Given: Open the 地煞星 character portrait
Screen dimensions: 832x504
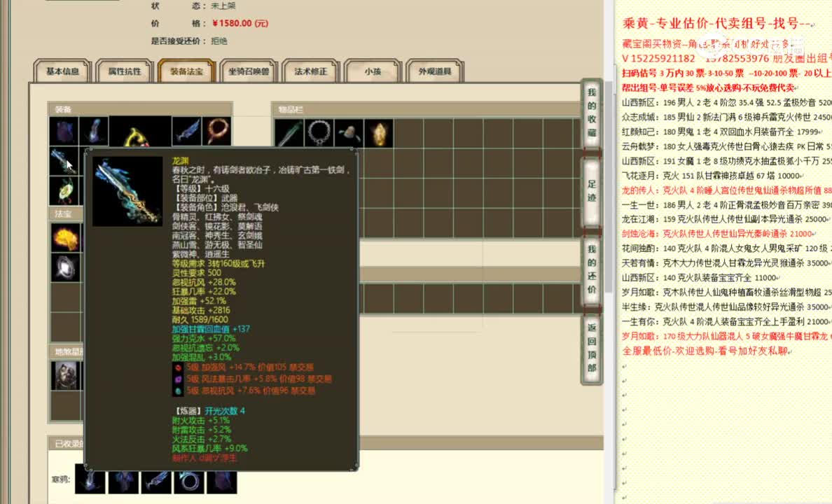Looking at the screenshot, I should pos(66,376).
